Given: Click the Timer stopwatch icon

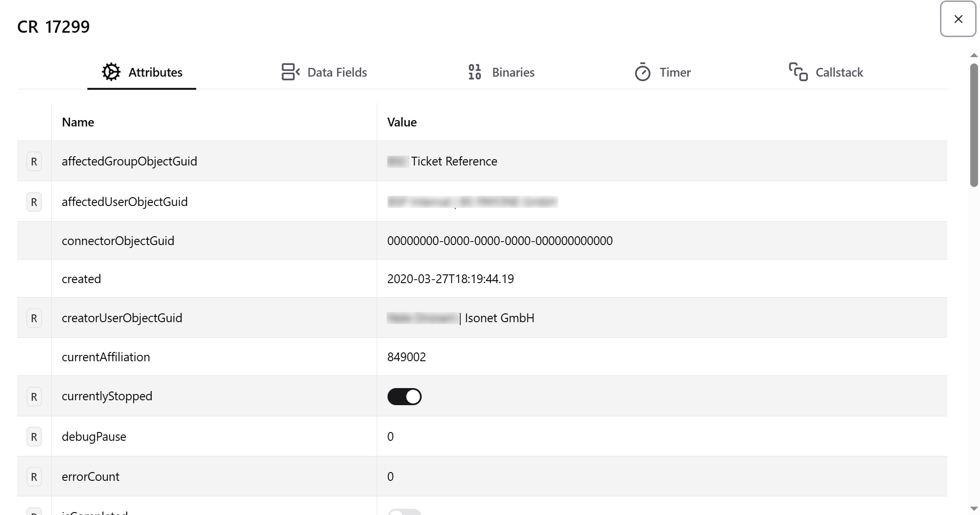Looking at the screenshot, I should 642,72.
